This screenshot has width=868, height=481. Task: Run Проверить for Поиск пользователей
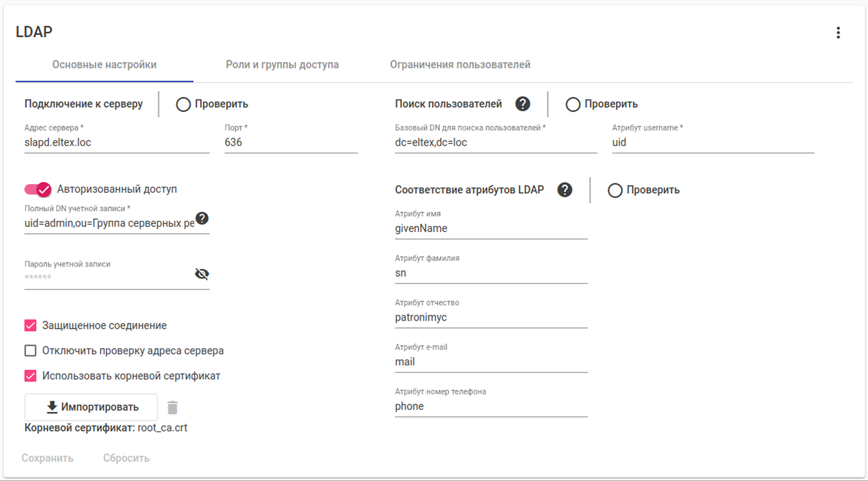602,104
